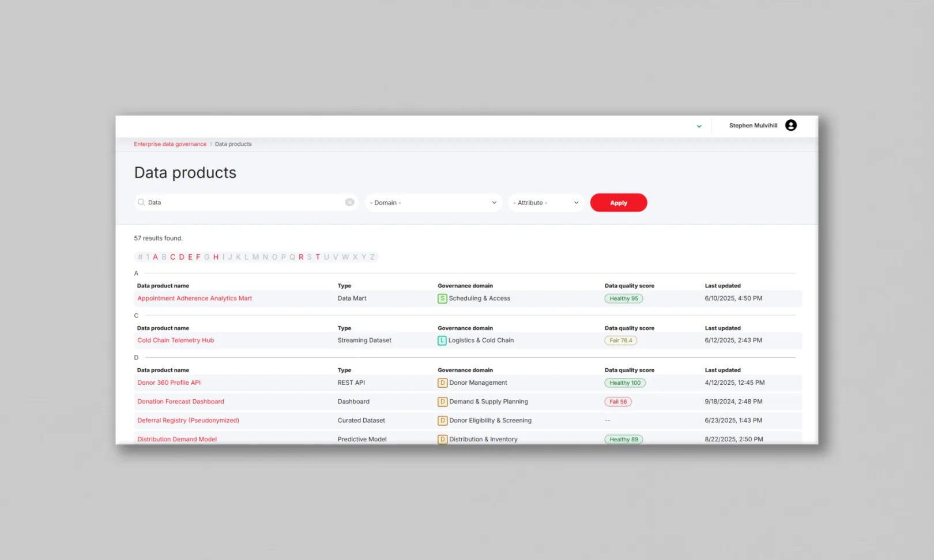The image size is (934, 560).
Task: Click the Healthy 95 quality score badge
Action: 623,298
